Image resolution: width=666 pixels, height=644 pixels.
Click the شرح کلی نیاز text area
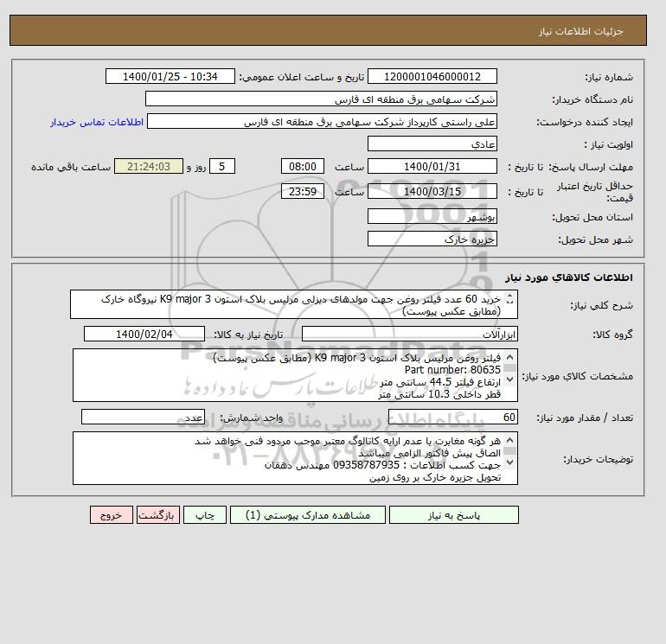294,304
